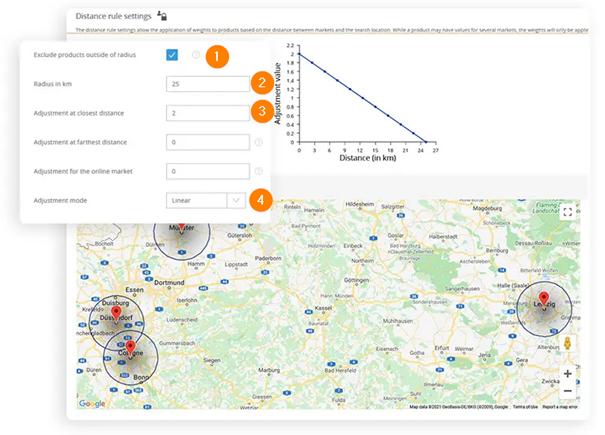Click Duisburg city label on map
Viewport: 605px width, 435px height.
click(x=115, y=303)
